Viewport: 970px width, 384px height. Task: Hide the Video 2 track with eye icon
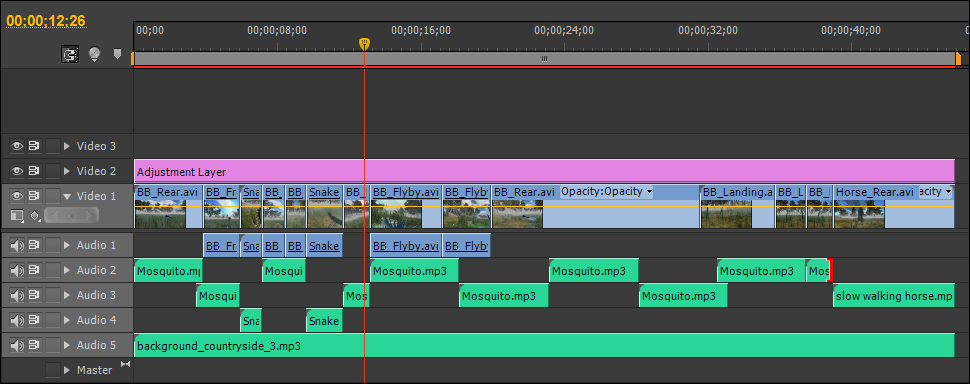pyautogui.click(x=17, y=171)
